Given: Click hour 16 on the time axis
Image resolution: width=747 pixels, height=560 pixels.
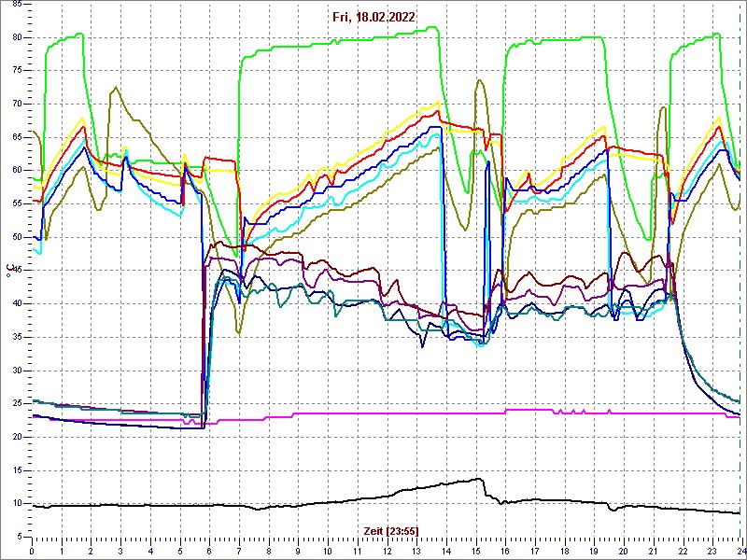Looking at the screenshot, I should click(505, 551).
